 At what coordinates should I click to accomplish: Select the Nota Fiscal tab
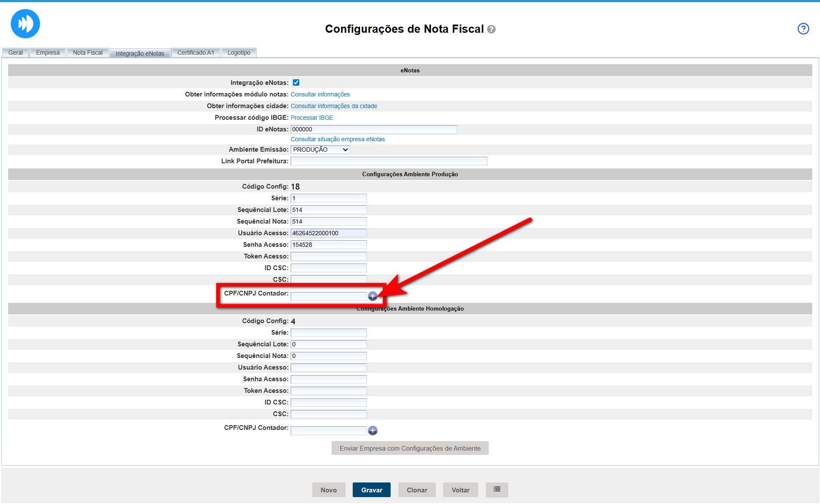(87, 53)
